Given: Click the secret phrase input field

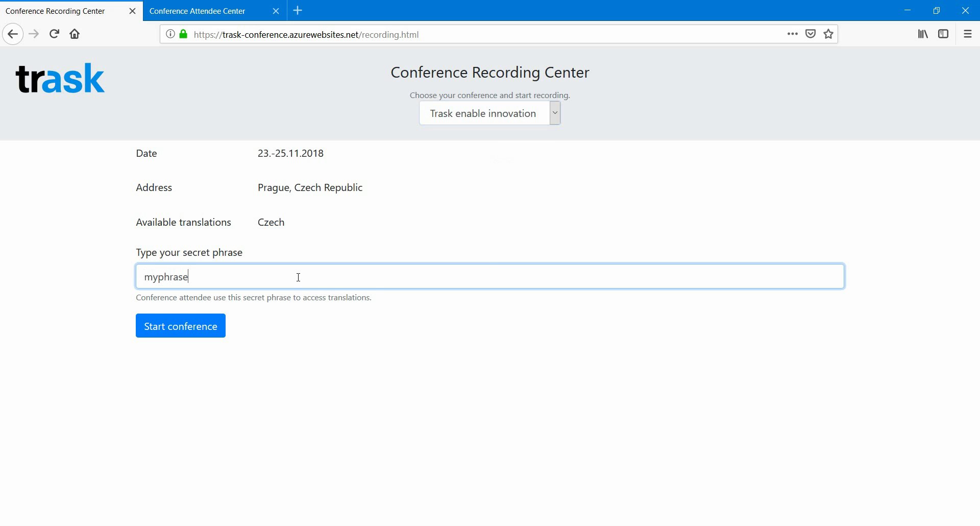Looking at the screenshot, I should pyautogui.click(x=490, y=277).
